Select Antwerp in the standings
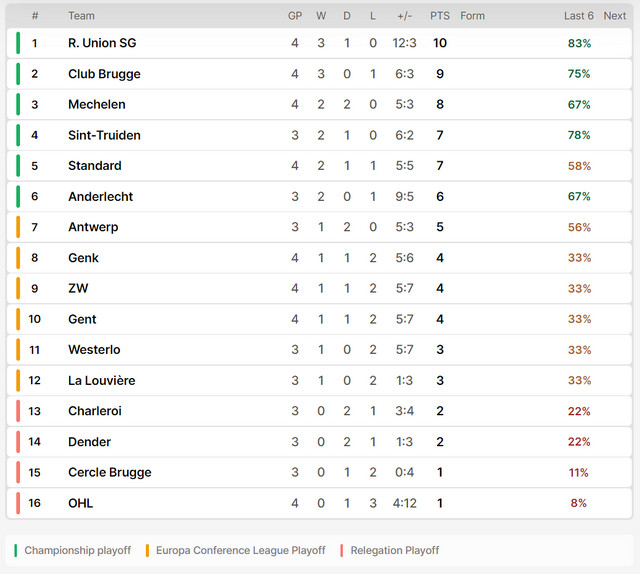 click(93, 227)
